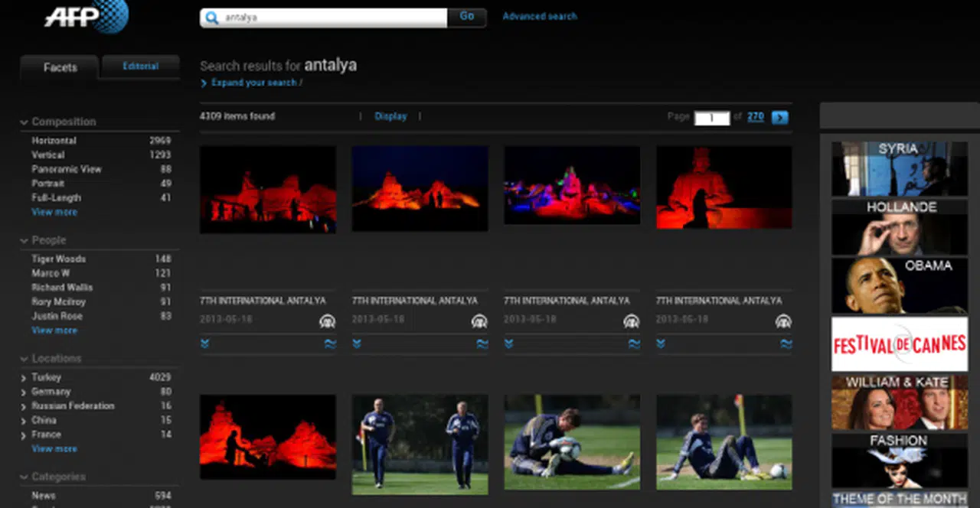The image size is (980, 508).
Task: Go to next results page arrow
Action: click(x=779, y=117)
